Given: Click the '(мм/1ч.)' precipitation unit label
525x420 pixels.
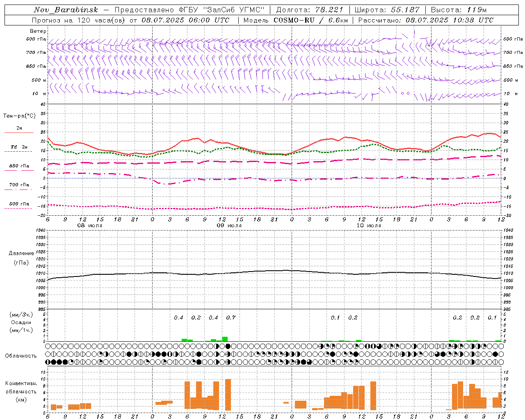Looking at the screenshot, I should (21, 330).
